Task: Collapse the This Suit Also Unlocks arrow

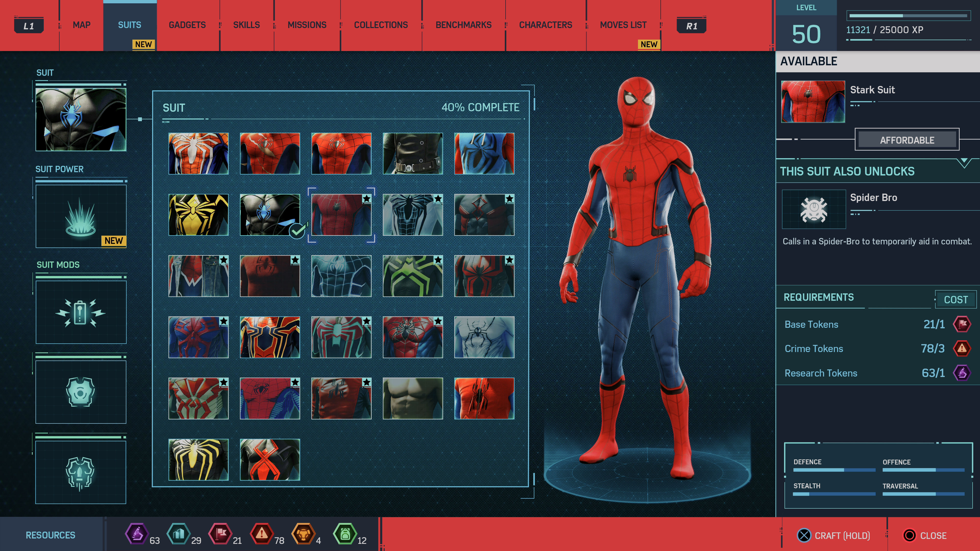Action: pyautogui.click(x=964, y=163)
